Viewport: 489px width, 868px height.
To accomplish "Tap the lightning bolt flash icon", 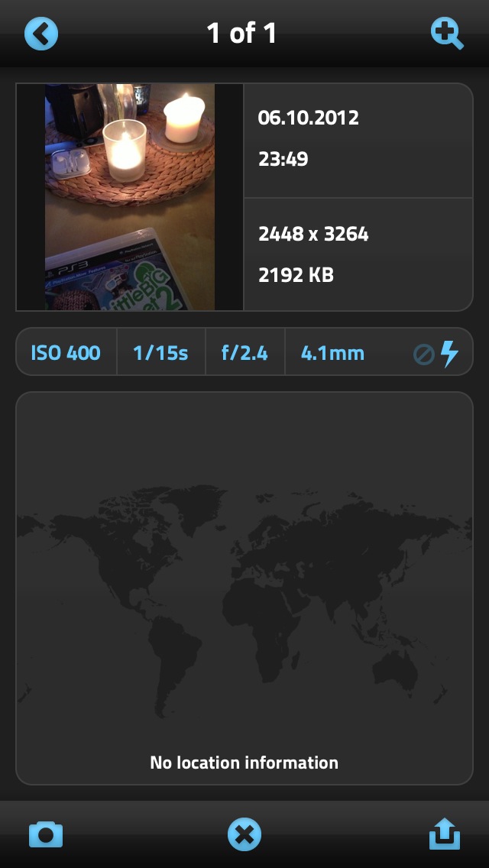I will (450, 354).
